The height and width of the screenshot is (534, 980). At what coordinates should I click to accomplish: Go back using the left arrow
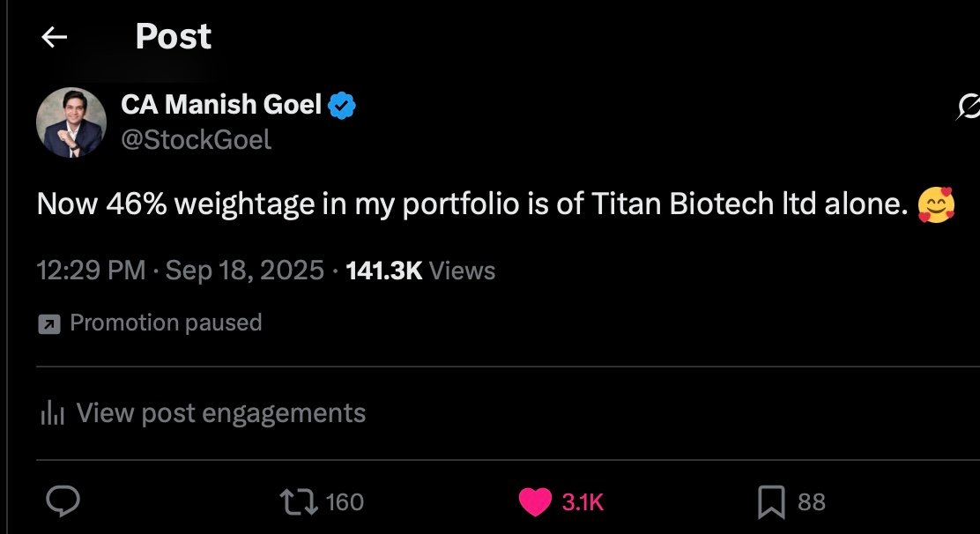pyautogui.click(x=55, y=37)
